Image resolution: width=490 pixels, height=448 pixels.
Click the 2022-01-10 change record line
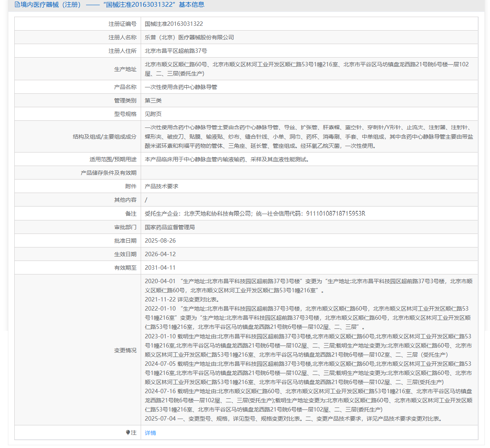coord(308,318)
